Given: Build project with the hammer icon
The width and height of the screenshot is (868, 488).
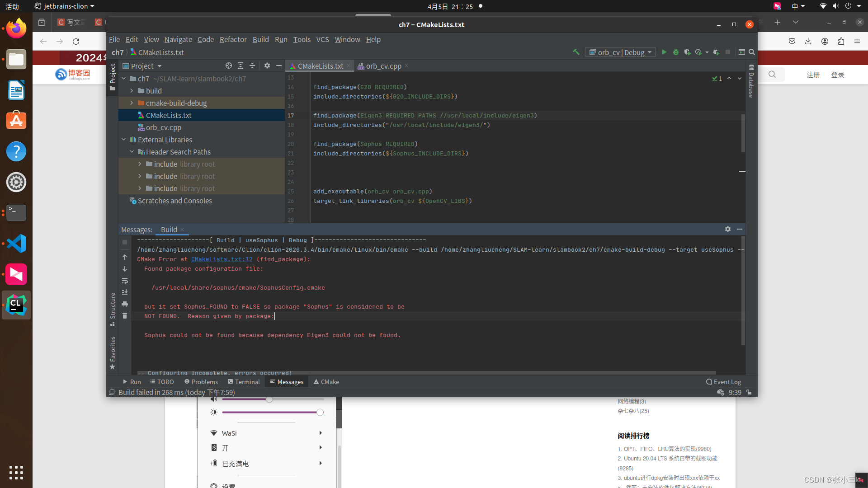Looking at the screenshot, I should pos(576,52).
